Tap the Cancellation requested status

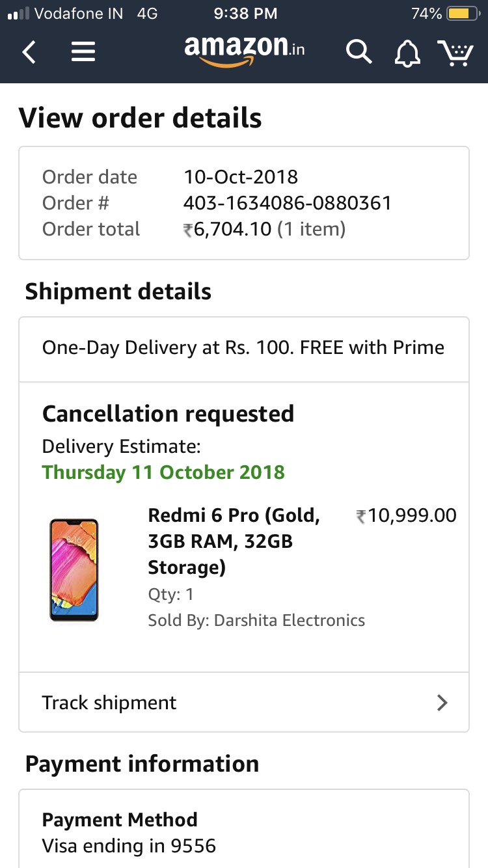tap(168, 414)
